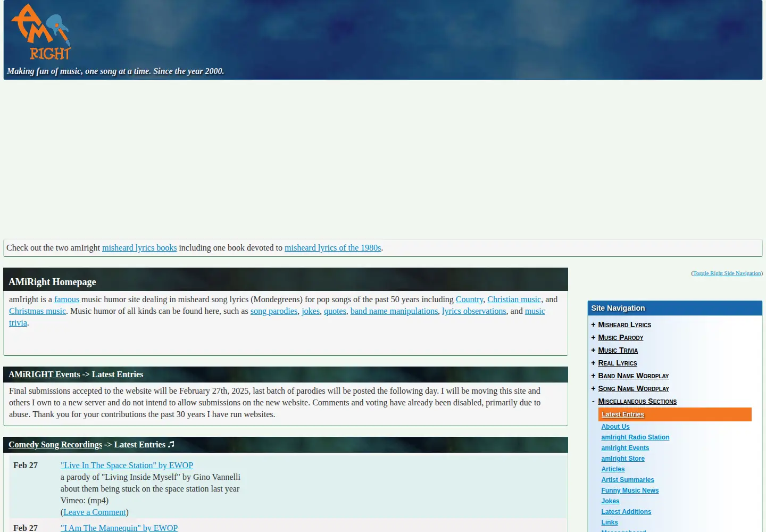Click Toggle Right Side Navigation
This screenshot has width=766, height=532.
(727, 273)
